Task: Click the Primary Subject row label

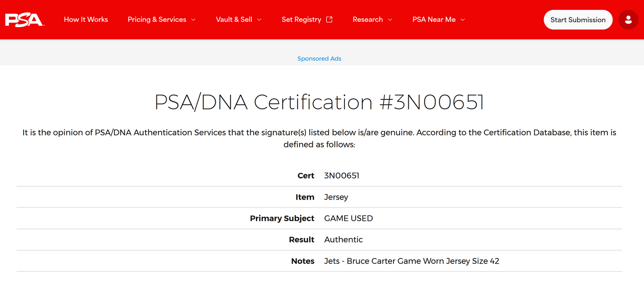Action: tap(282, 218)
